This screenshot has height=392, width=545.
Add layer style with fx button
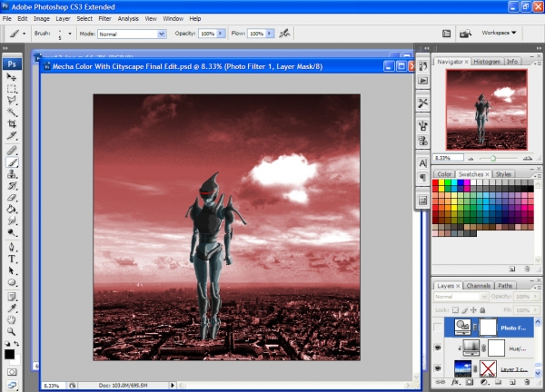coord(455,382)
